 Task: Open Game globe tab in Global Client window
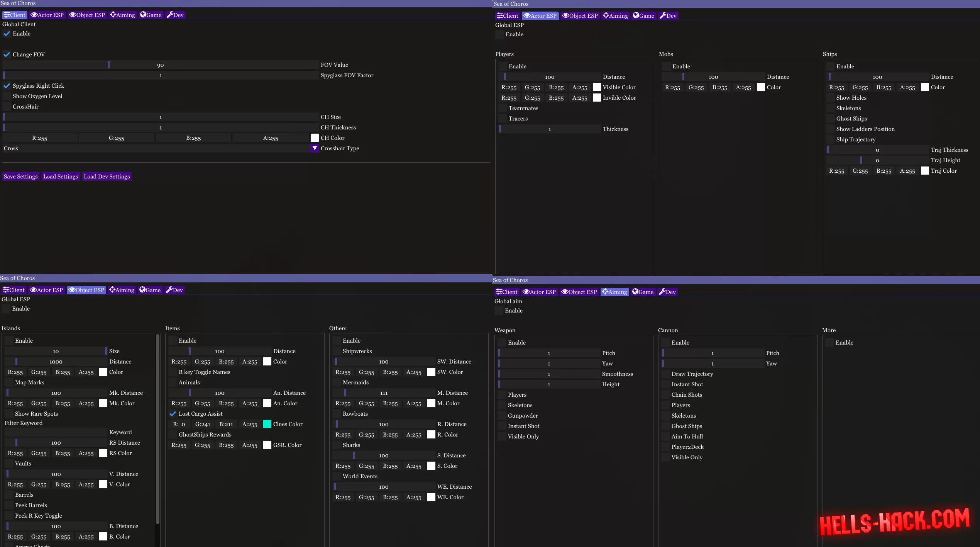click(x=151, y=15)
